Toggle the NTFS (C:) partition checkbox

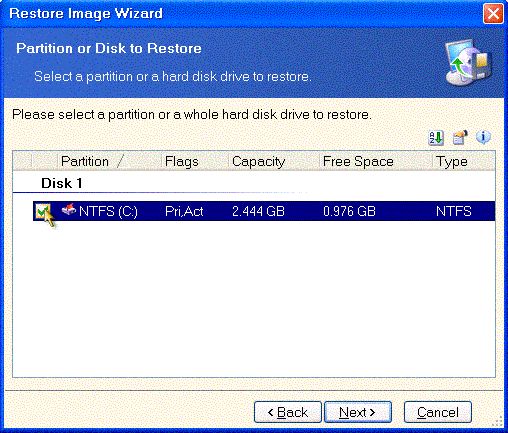(x=43, y=211)
